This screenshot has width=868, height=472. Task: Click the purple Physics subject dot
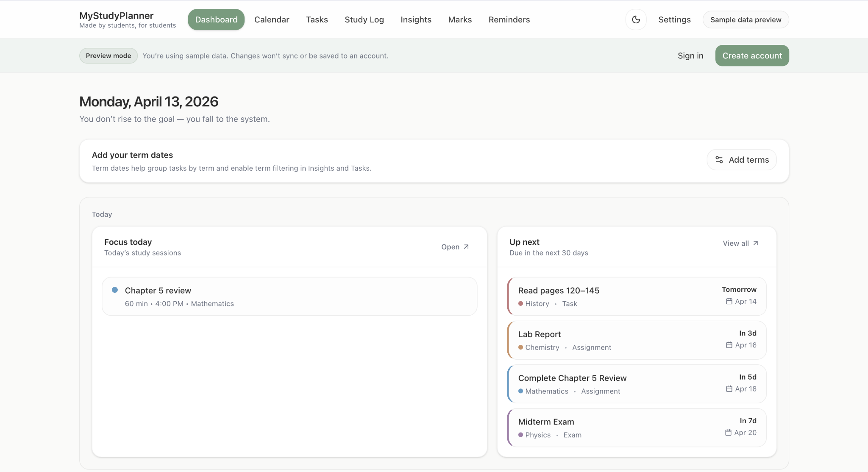520,435
